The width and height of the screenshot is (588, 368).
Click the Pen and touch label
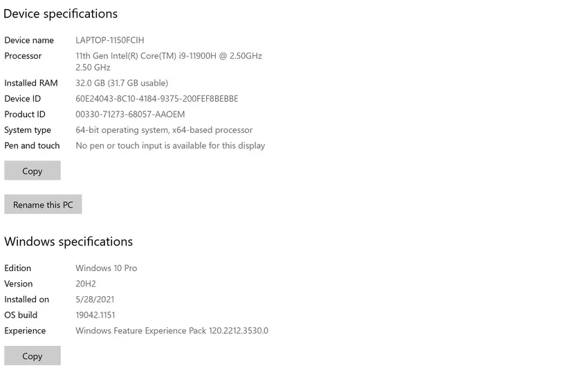32,145
